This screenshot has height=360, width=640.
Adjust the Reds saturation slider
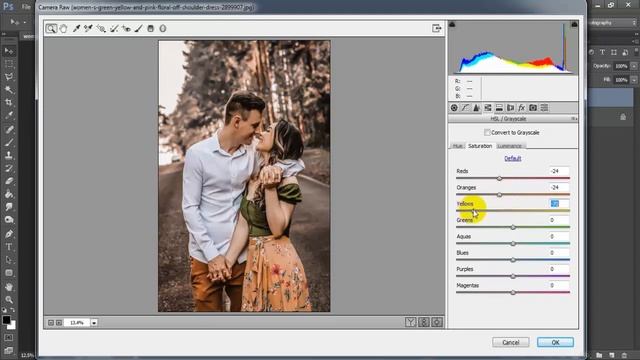point(499,178)
